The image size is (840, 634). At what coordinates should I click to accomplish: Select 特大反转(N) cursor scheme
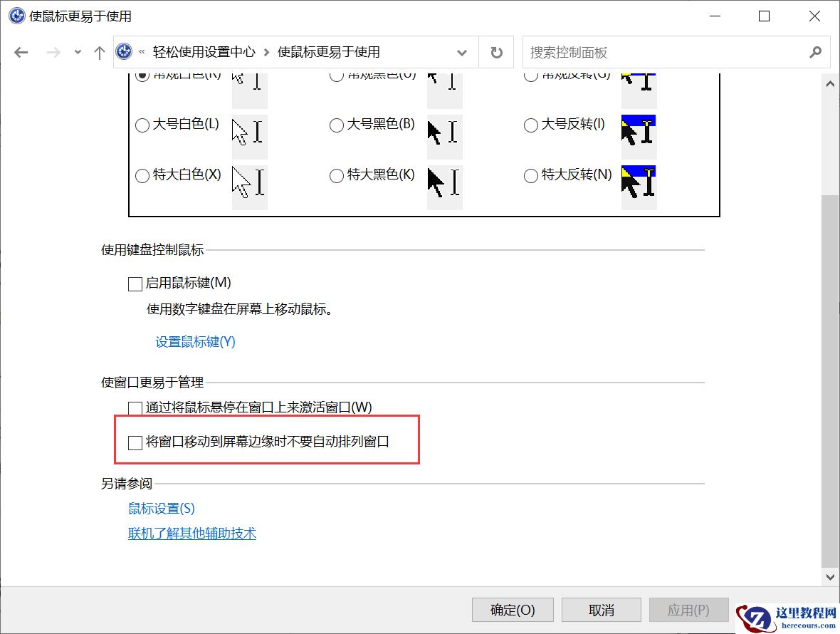530,175
